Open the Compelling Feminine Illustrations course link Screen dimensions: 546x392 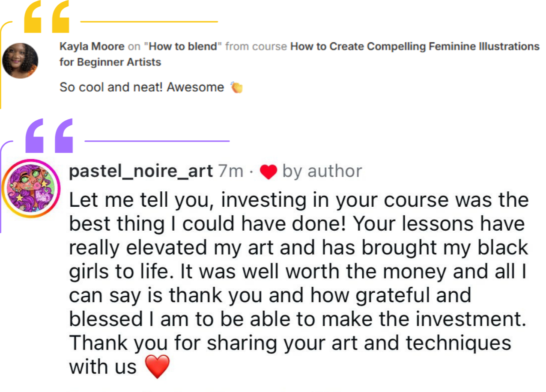click(415, 46)
